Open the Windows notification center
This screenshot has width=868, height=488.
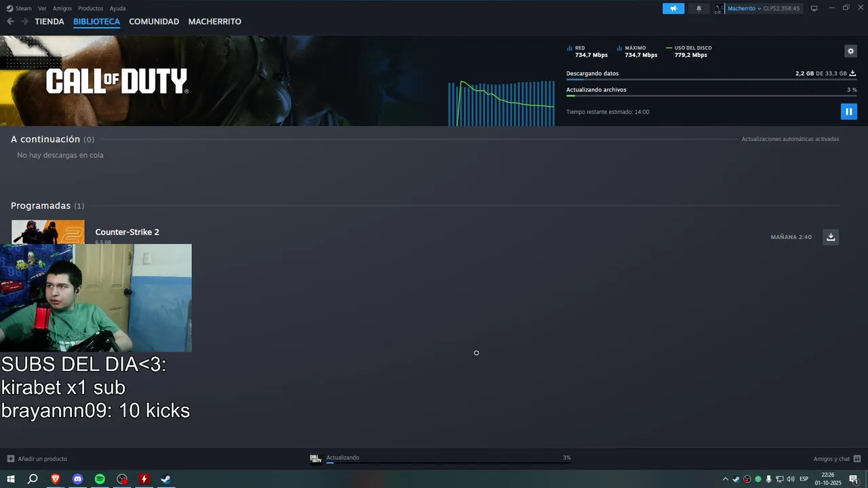[854, 479]
